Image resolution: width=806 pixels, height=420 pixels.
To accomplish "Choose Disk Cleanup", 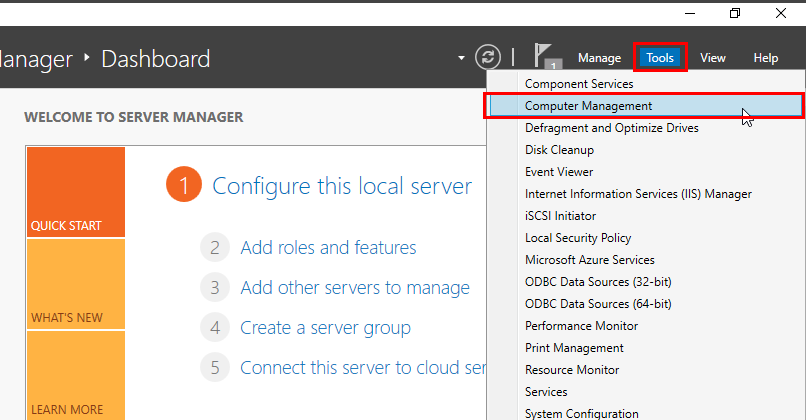I will click(x=559, y=150).
